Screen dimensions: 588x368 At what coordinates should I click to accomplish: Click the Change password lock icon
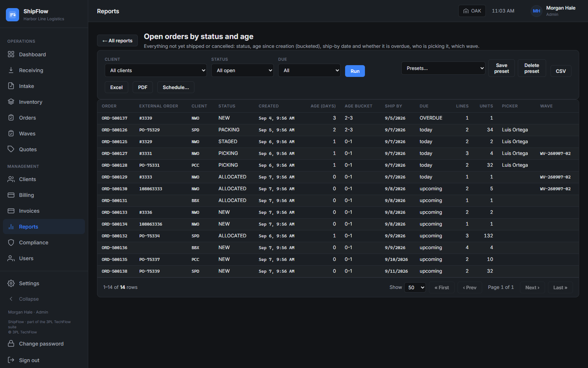[x=11, y=344]
